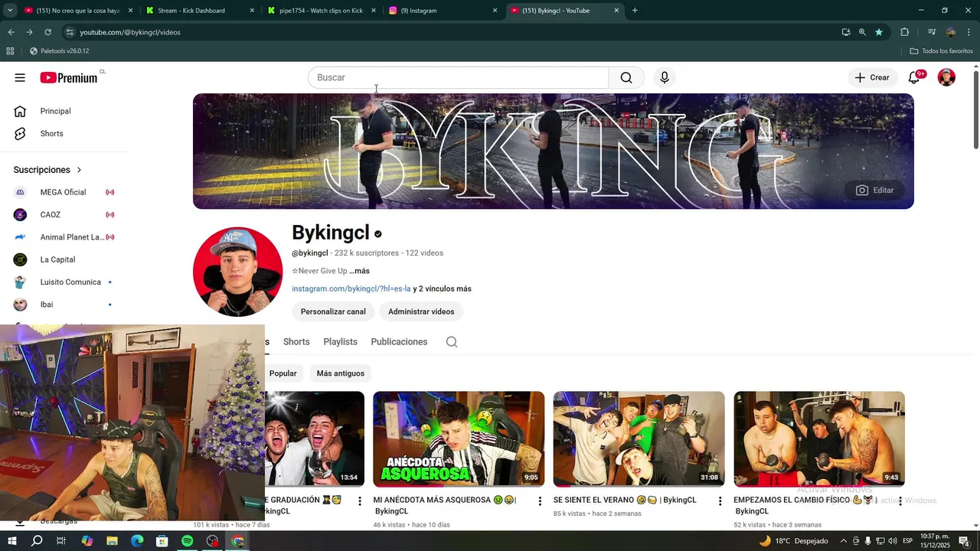The height and width of the screenshot is (551, 980).
Task: Switch to the Playlists tab
Action: pyautogui.click(x=340, y=342)
